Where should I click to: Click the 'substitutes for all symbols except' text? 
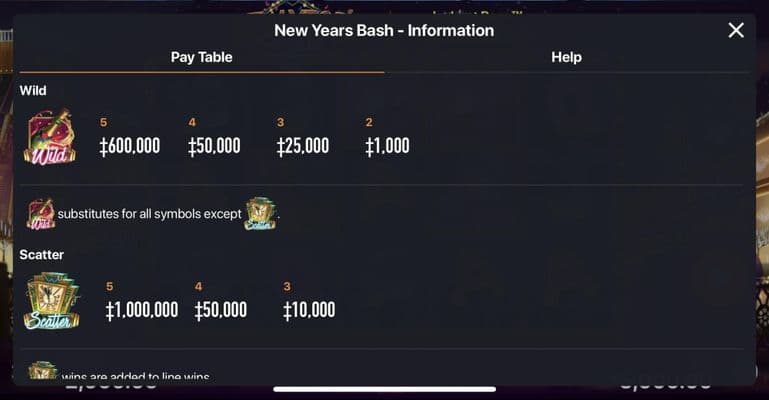[x=149, y=214]
